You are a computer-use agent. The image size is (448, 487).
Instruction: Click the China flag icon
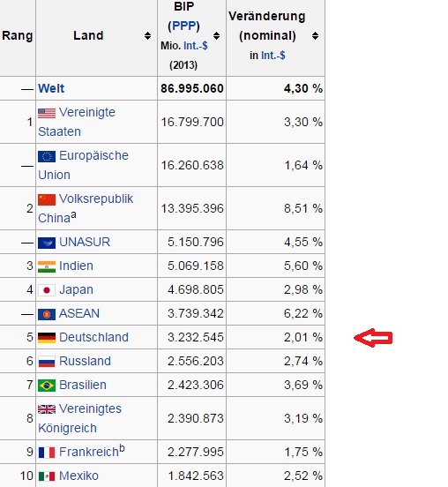click(47, 199)
